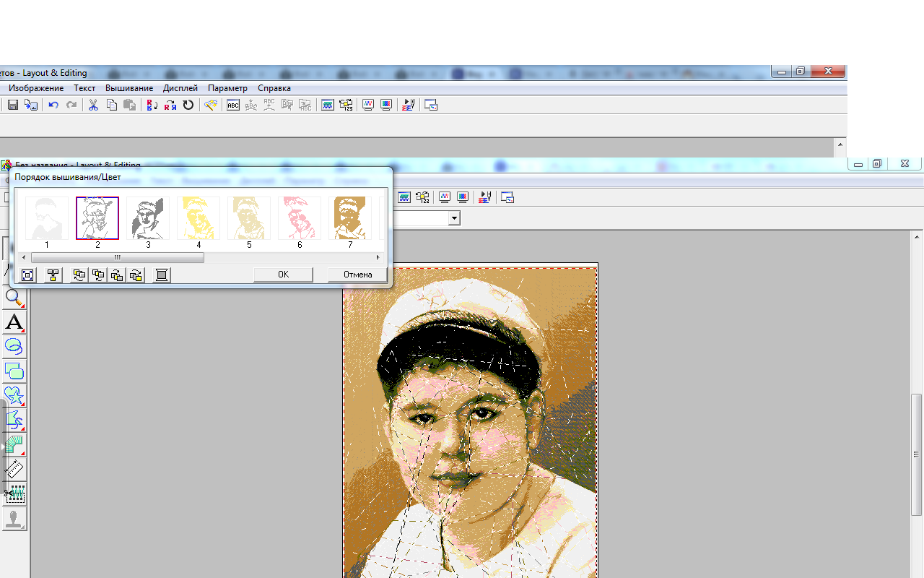Click the 123 order icon in second window toolbar

(422, 197)
